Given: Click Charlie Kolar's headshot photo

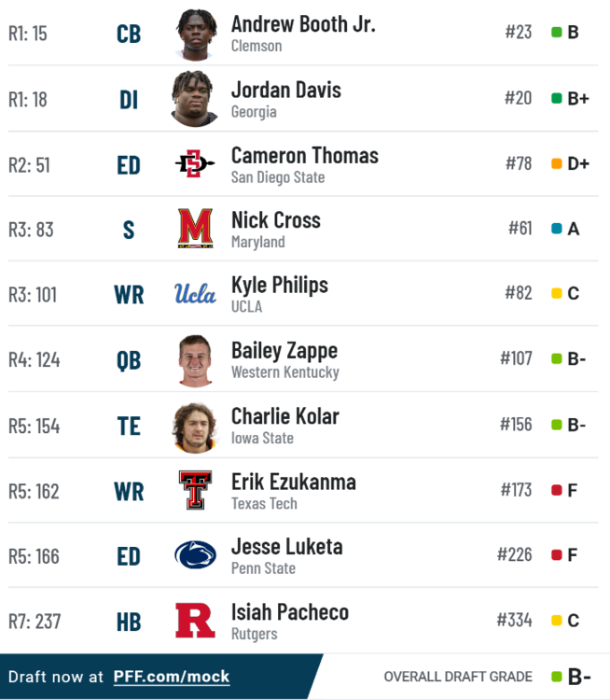Looking at the screenshot, I should tap(195, 426).
